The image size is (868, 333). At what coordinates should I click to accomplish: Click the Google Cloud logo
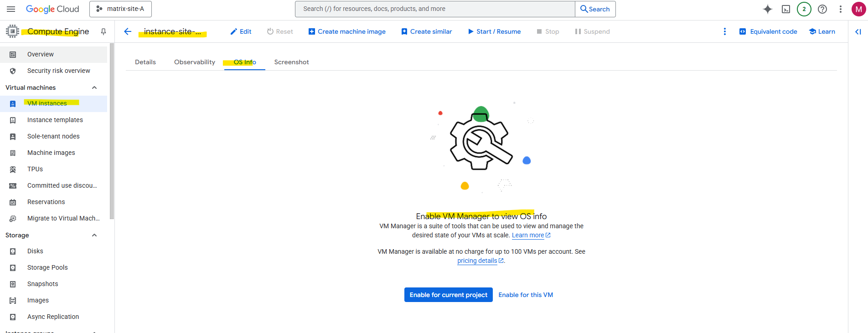[x=52, y=9]
